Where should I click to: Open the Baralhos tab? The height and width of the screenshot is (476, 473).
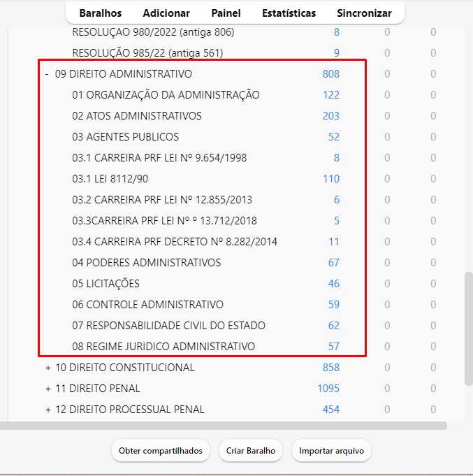coord(100,13)
